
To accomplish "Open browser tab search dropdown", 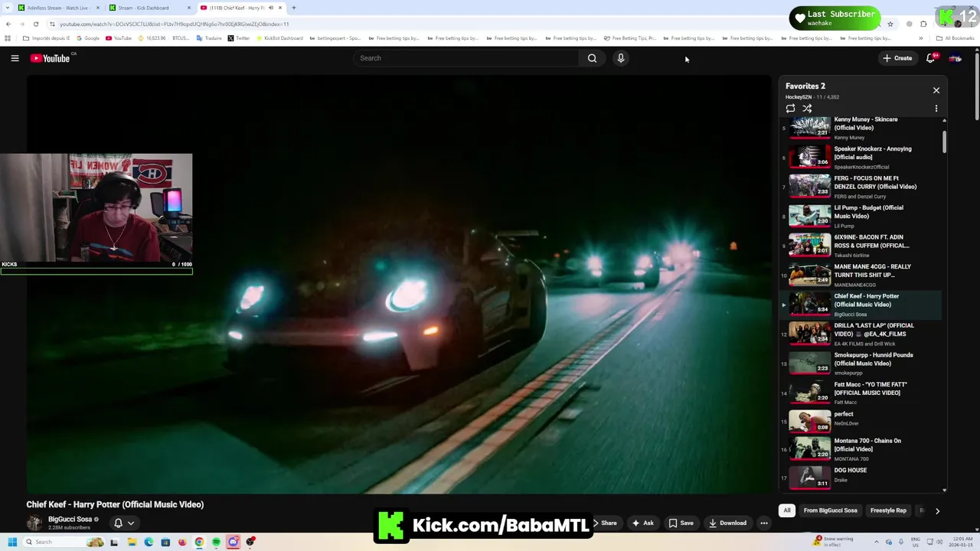I will (7, 8).
